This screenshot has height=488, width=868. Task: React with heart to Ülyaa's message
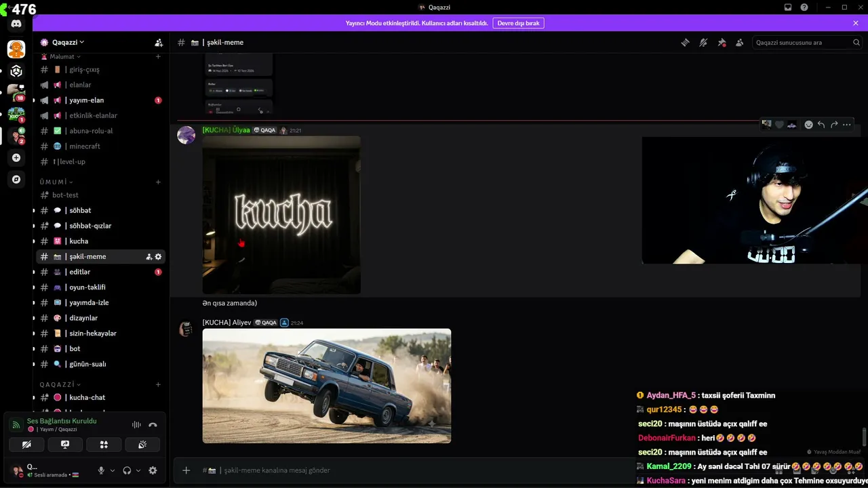779,125
